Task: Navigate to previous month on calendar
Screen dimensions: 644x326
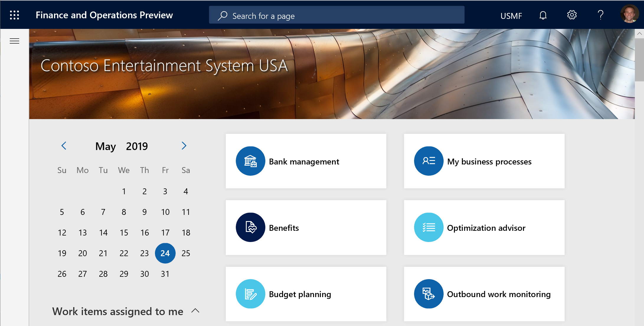Action: pyautogui.click(x=63, y=146)
